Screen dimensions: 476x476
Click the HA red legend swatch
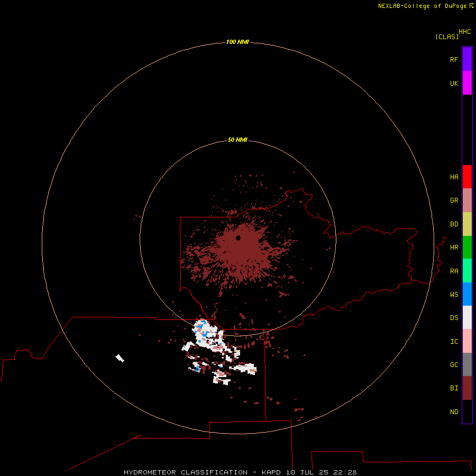pyautogui.click(x=467, y=177)
